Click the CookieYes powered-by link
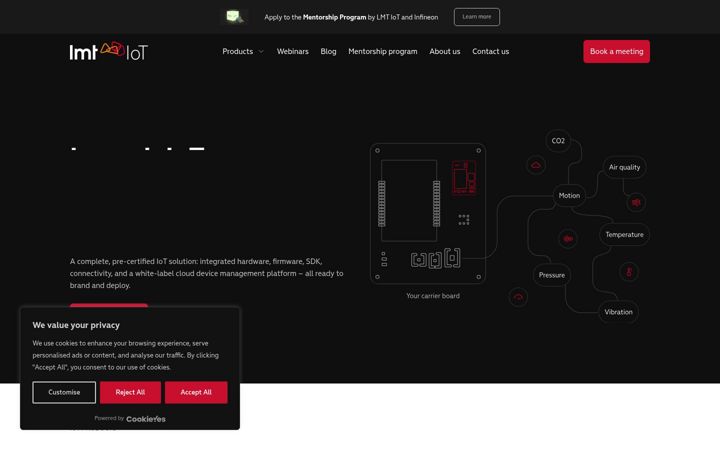The image size is (720, 450). pyautogui.click(x=146, y=419)
